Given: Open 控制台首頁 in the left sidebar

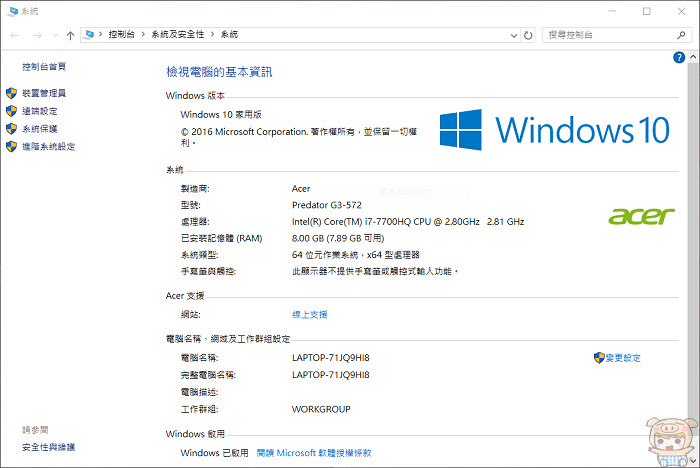Looking at the screenshot, I should pos(44,67).
